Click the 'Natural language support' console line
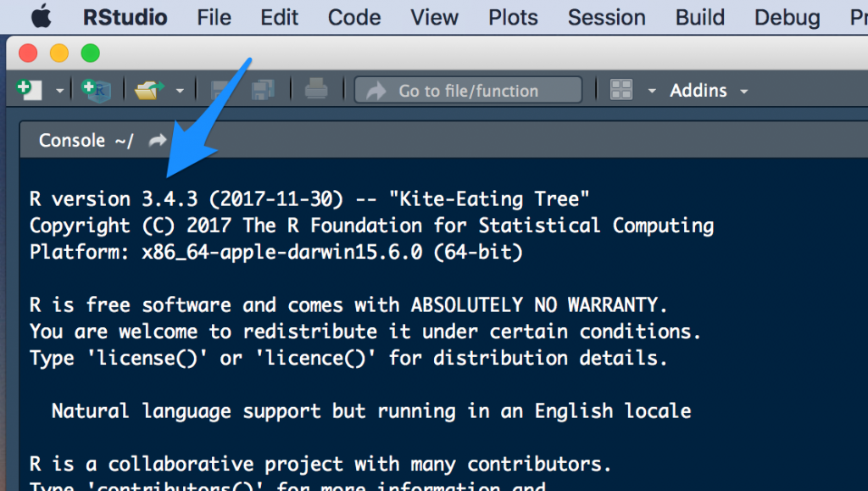 371,410
